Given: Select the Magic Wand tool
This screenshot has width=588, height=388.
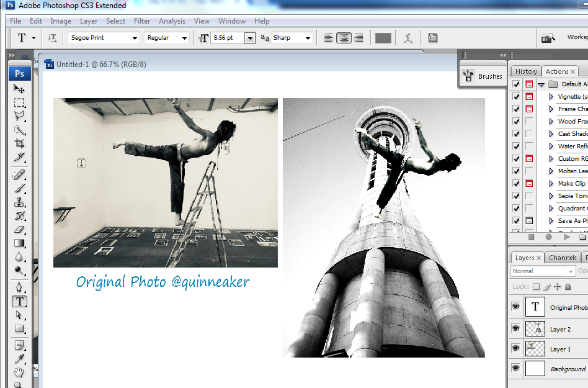Looking at the screenshot, I should 19,130.
